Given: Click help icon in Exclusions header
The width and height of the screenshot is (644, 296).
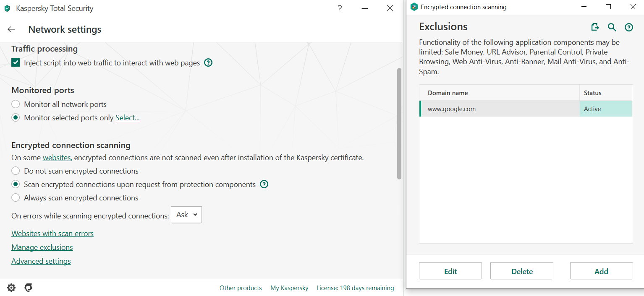Looking at the screenshot, I should [629, 27].
